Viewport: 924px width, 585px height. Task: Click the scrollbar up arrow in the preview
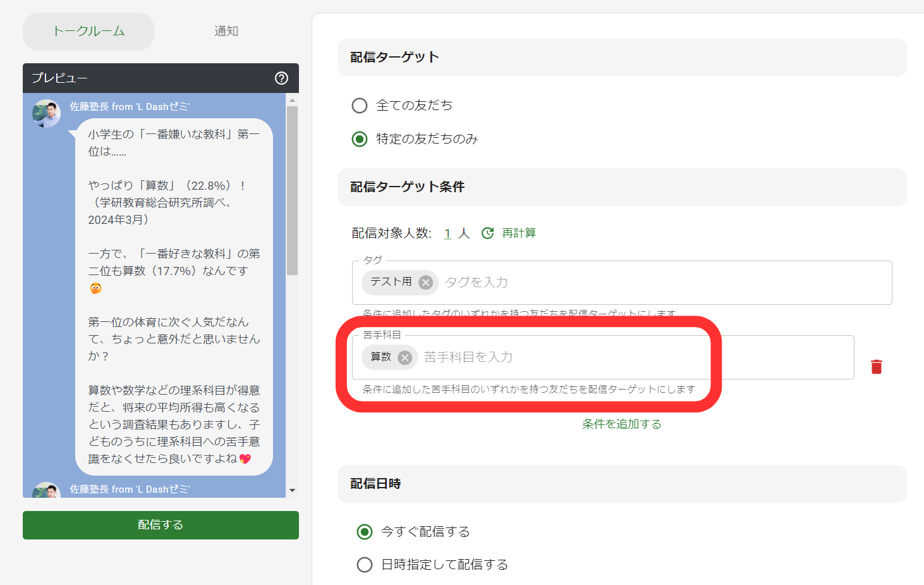pos(292,99)
